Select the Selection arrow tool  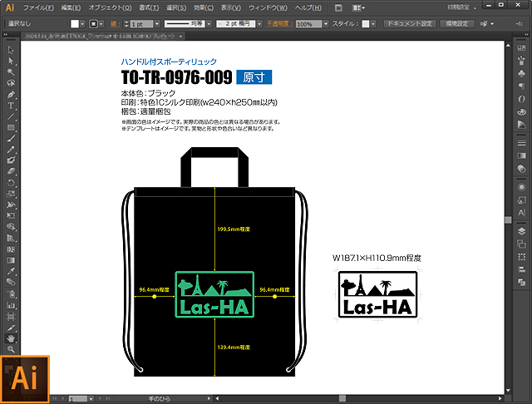click(12, 50)
